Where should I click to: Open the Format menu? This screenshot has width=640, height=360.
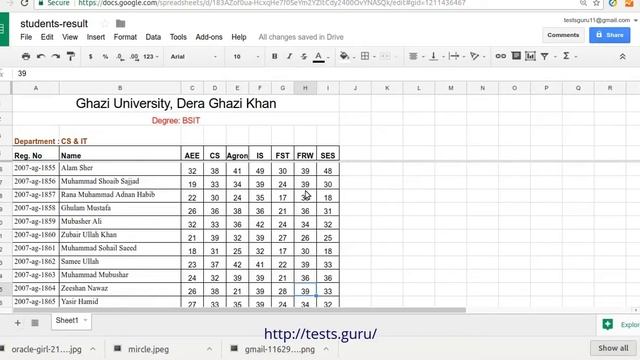(125, 37)
